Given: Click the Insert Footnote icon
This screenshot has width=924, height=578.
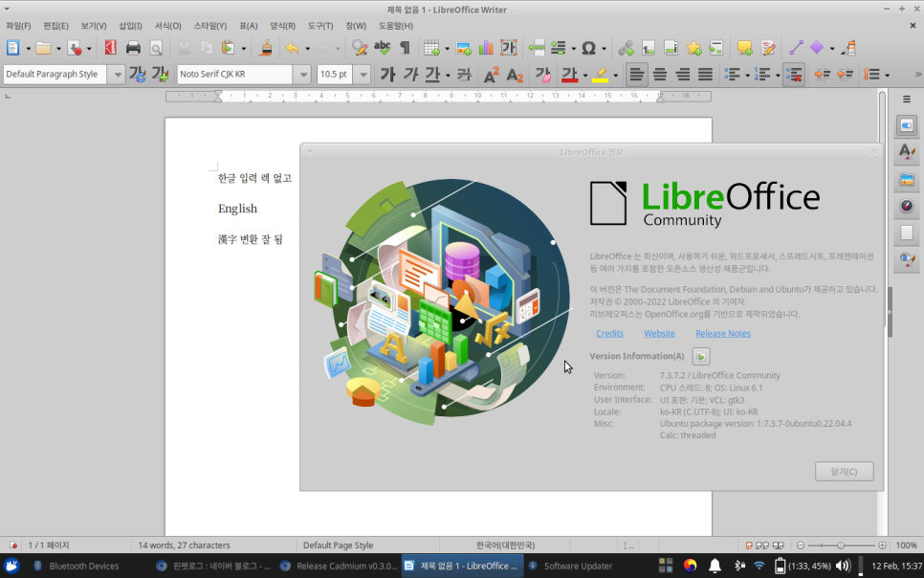Looking at the screenshot, I should click(649, 48).
